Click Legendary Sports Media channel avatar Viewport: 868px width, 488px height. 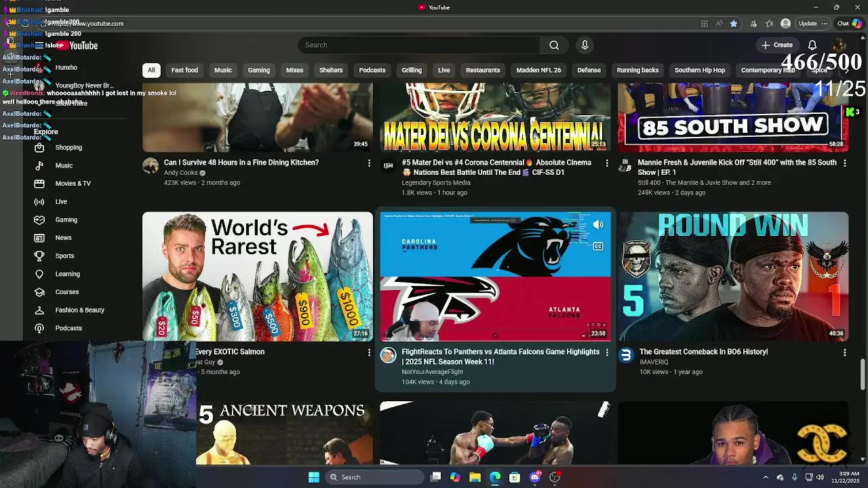pyautogui.click(x=388, y=165)
